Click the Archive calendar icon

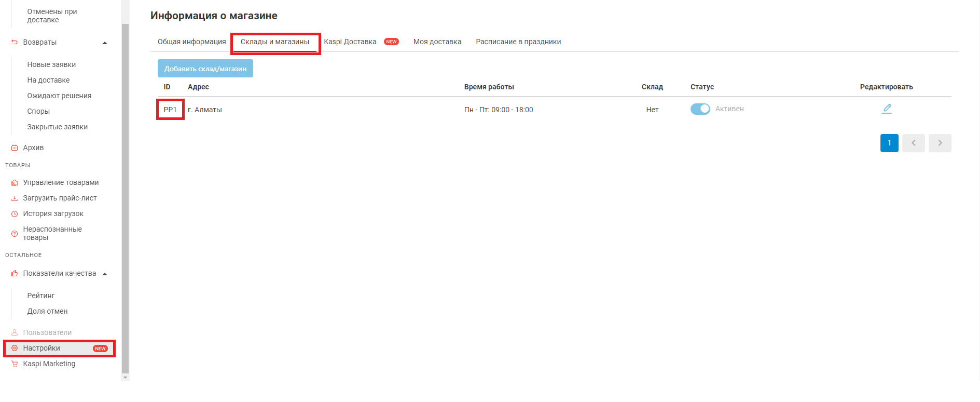click(x=15, y=148)
